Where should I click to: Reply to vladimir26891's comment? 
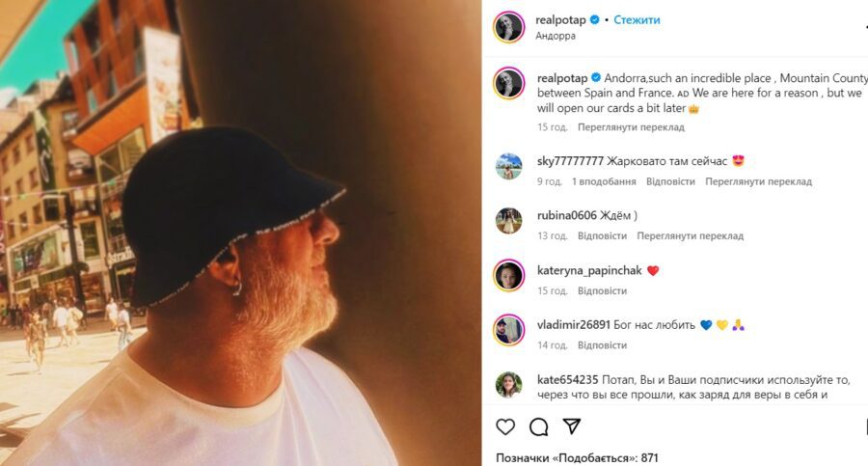click(x=602, y=344)
